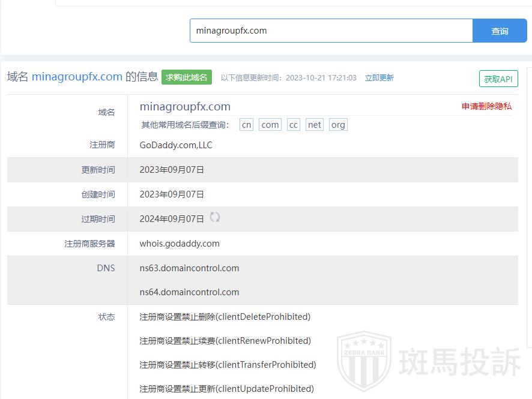Click the clientTransferProhibited status line

[228, 365]
